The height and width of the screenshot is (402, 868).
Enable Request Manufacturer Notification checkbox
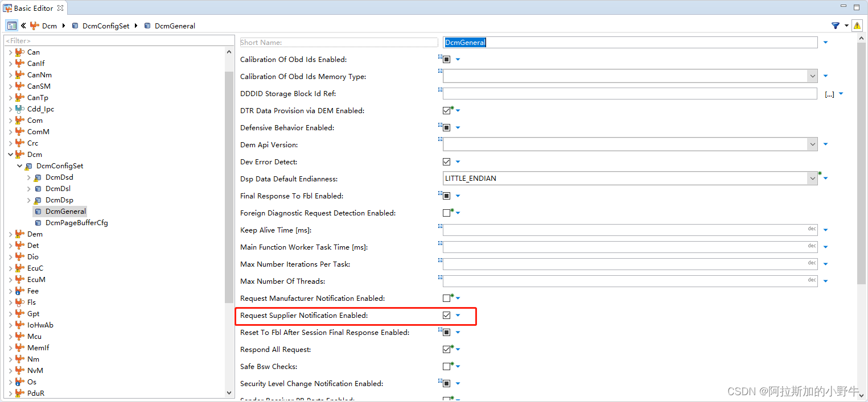click(446, 299)
